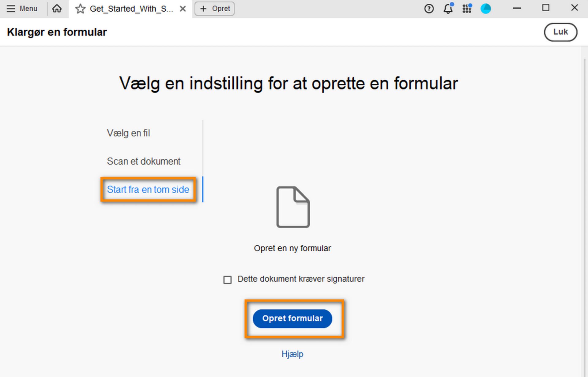The image size is (588, 377).
Task: Click the Opret formular button
Action: click(292, 318)
